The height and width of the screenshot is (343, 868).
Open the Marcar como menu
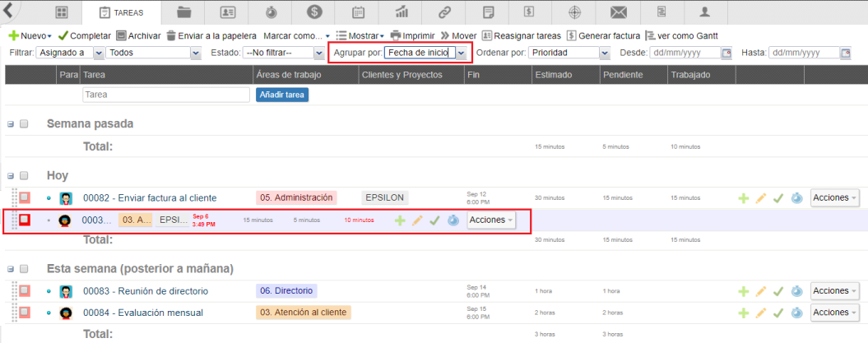click(x=296, y=36)
